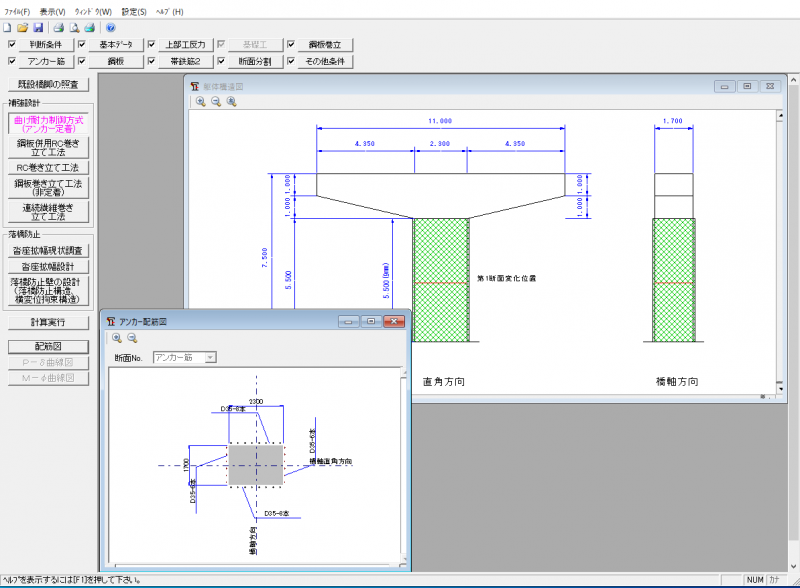Click the その他条件 button
Screen dimensions: 800x588
tap(325, 61)
